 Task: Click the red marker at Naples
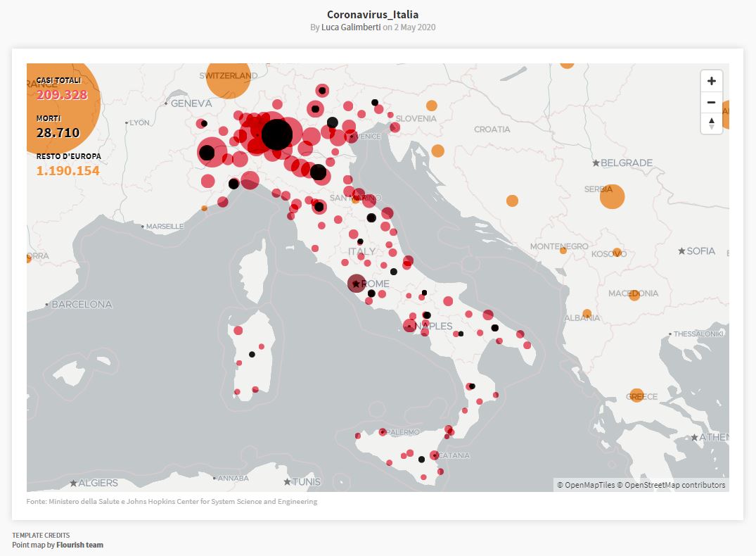pyautogui.click(x=410, y=325)
